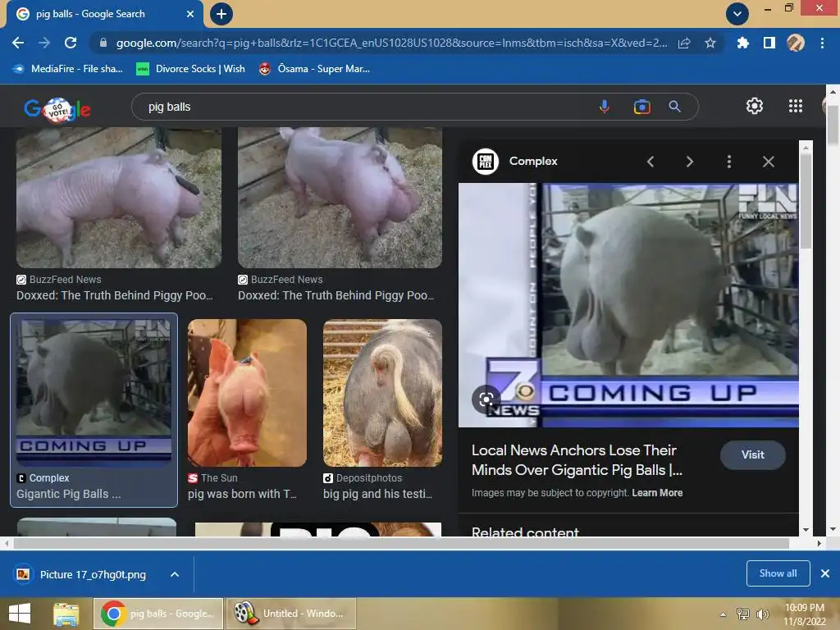
Task: Open the MediaFire bookmark
Action: click(x=67, y=69)
